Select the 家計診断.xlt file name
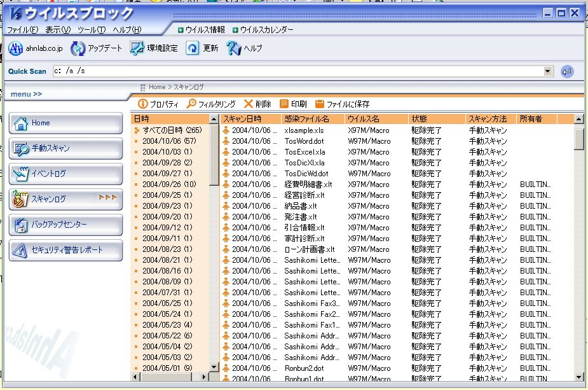The image size is (588, 390). (x=304, y=239)
